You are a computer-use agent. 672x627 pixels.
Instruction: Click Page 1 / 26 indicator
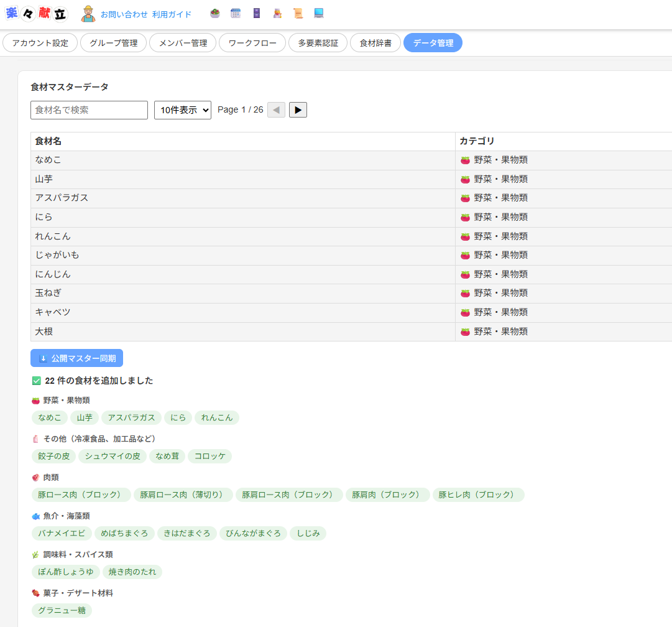point(241,110)
